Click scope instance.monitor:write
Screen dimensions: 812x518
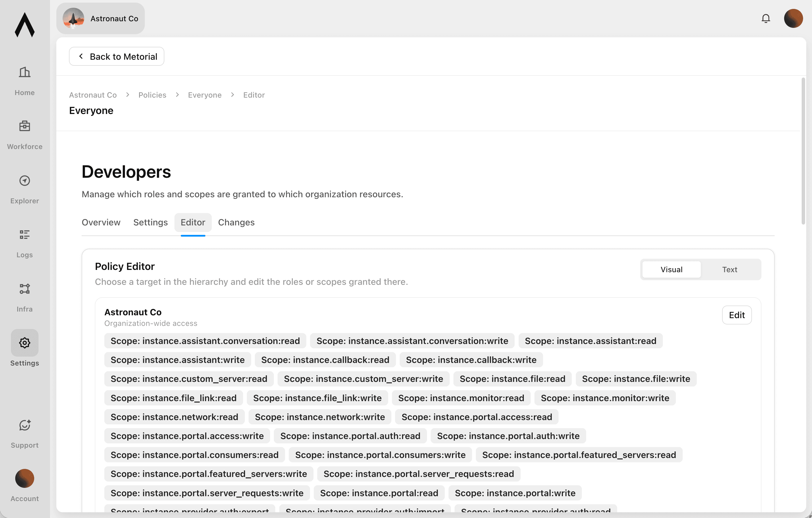pos(605,398)
